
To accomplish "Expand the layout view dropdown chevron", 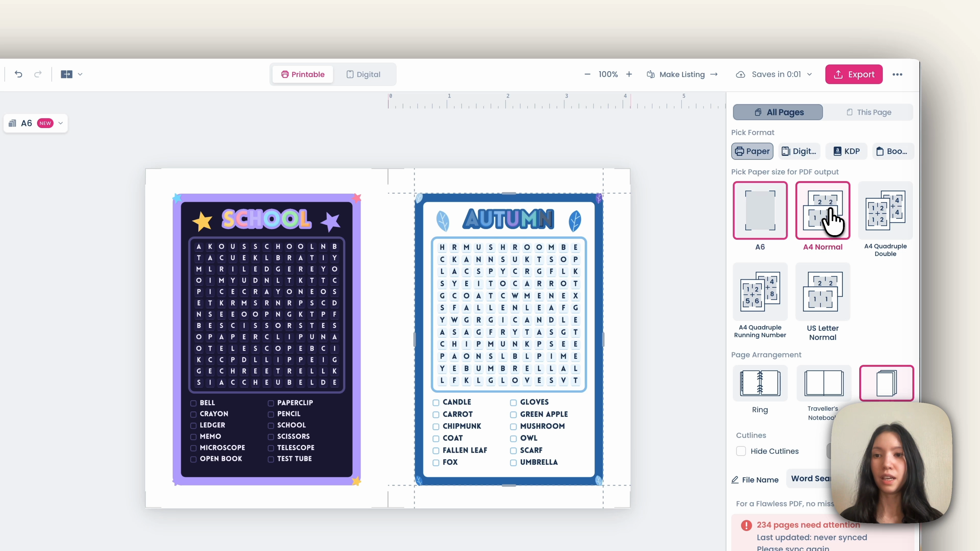I will (80, 74).
